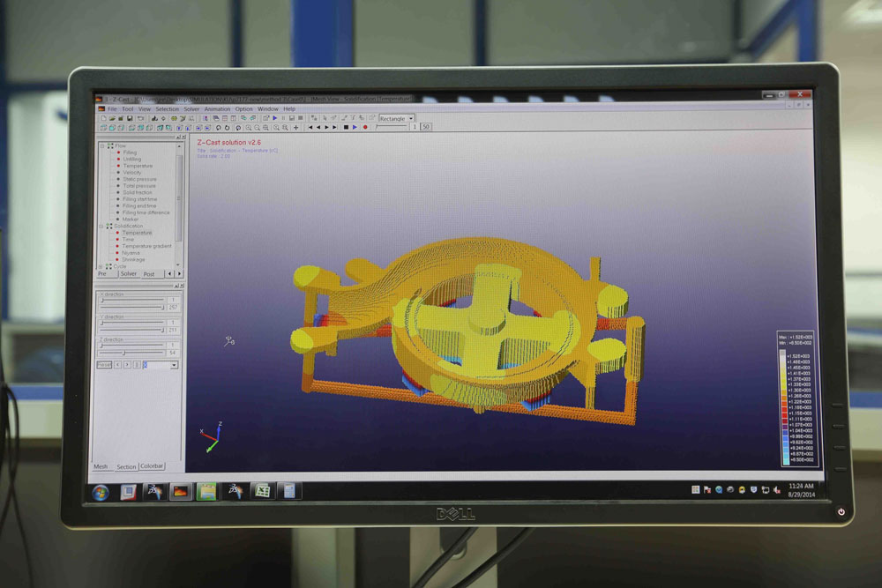Image resolution: width=882 pixels, height=588 pixels.
Task: Open the Excel icon in the taskbar
Action: (262, 491)
